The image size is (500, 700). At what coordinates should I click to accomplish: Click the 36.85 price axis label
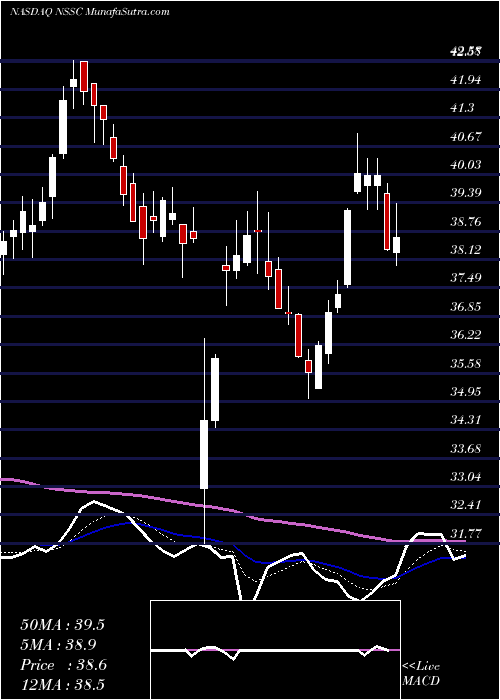click(x=466, y=307)
